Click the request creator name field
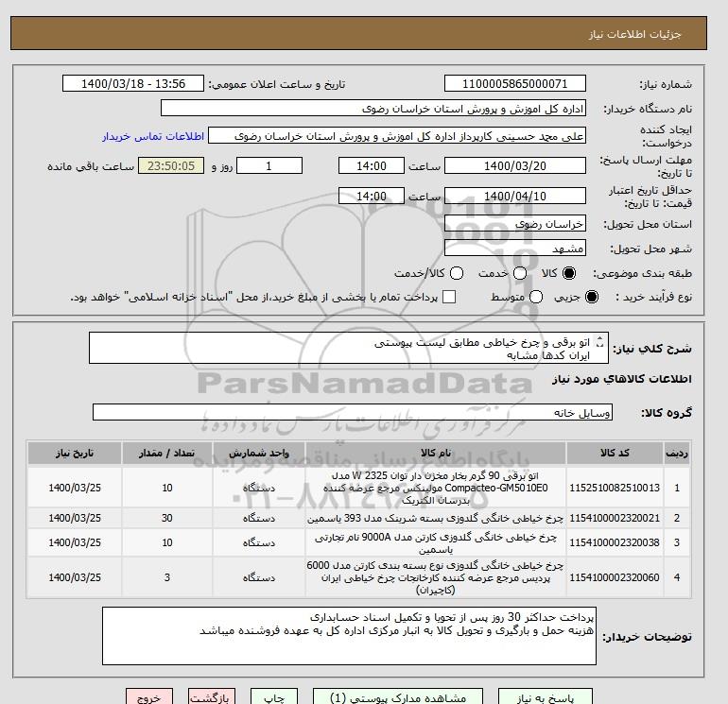The height and width of the screenshot is (704, 728). [397, 136]
